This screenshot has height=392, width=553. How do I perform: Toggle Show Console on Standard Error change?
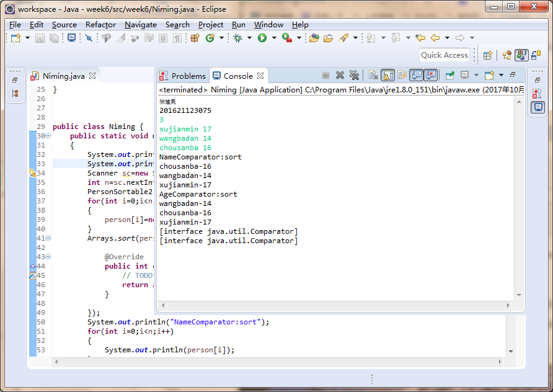[431, 75]
